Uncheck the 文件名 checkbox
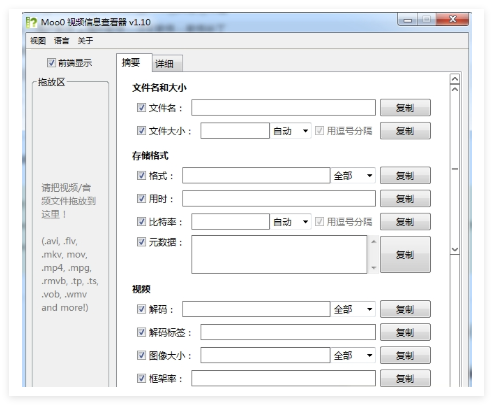 coord(141,108)
